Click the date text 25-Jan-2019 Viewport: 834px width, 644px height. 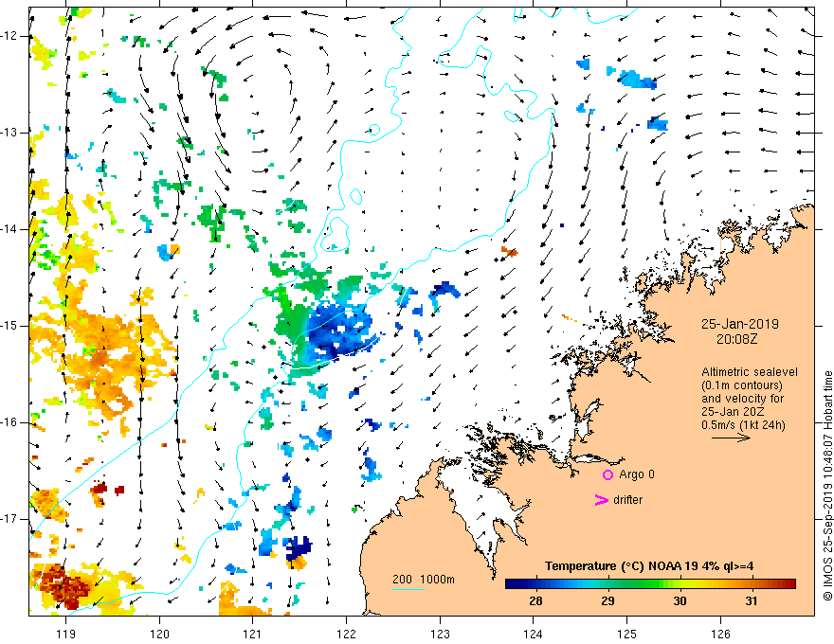click(x=739, y=324)
